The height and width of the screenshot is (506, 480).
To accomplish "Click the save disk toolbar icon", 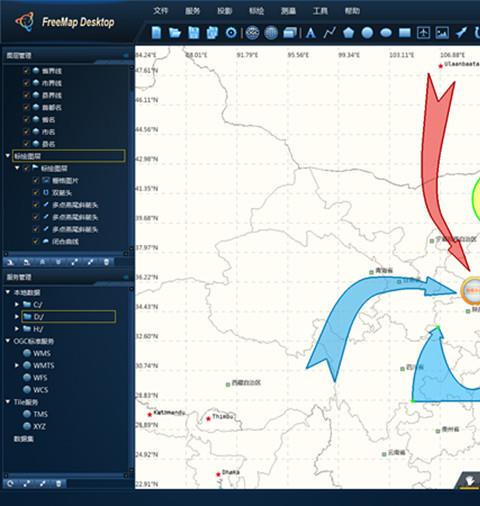I will tap(193, 33).
